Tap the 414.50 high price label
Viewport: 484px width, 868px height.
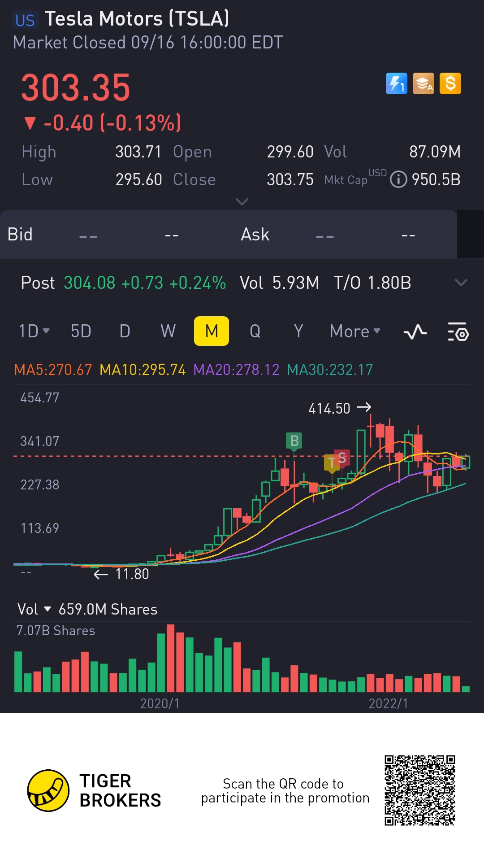[x=329, y=408]
